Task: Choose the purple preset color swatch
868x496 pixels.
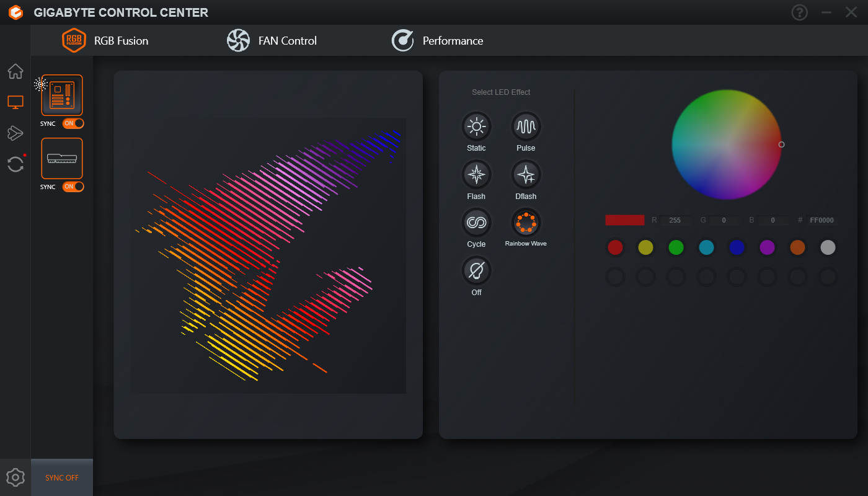Action: click(x=767, y=248)
